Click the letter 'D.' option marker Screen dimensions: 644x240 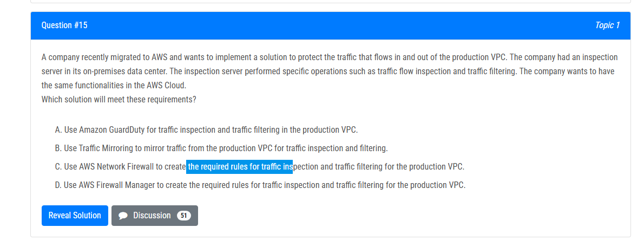click(58, 185)
